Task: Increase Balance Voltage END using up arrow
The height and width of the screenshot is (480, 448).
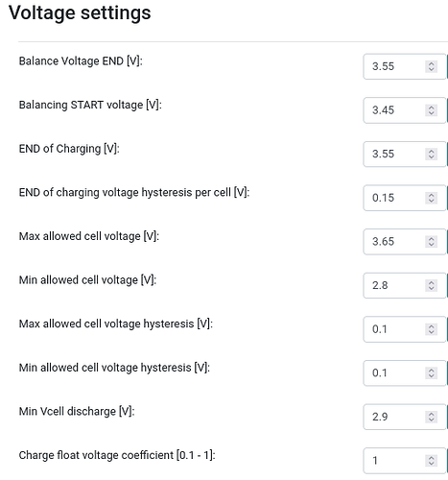Action: 431,63
